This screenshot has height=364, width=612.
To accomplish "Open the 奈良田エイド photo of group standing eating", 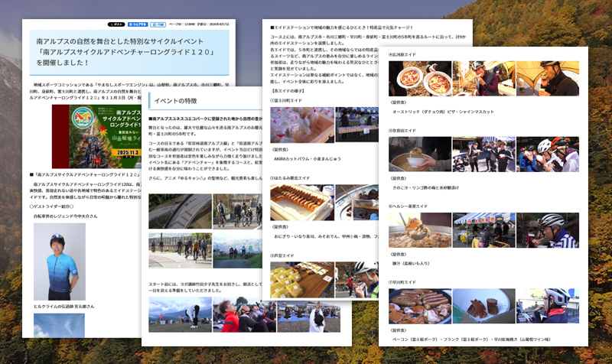I will [484, 154].
